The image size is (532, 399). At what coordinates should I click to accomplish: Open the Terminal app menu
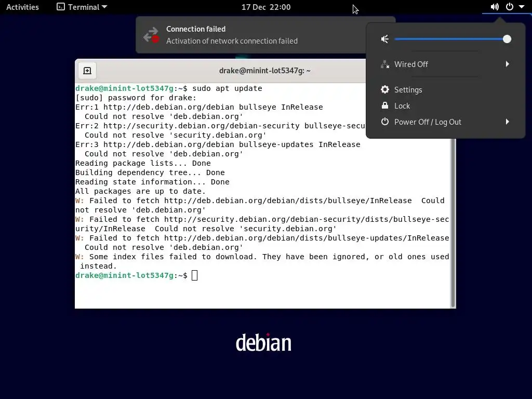click(x=82, y=7)
